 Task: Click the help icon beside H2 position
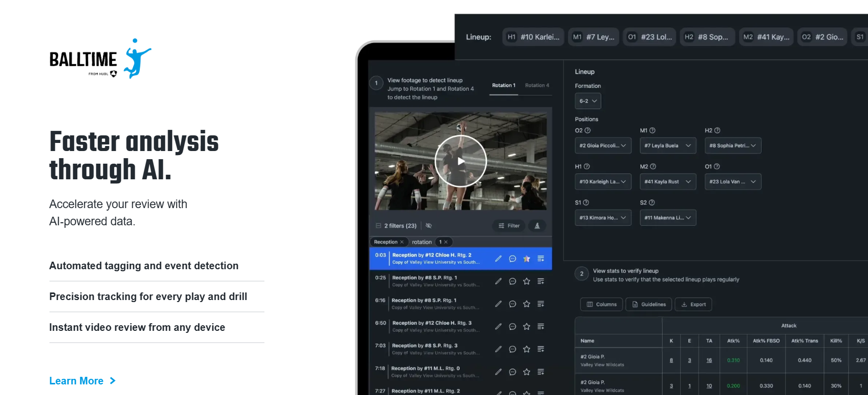pyautogui.click(x=717, y=130)
